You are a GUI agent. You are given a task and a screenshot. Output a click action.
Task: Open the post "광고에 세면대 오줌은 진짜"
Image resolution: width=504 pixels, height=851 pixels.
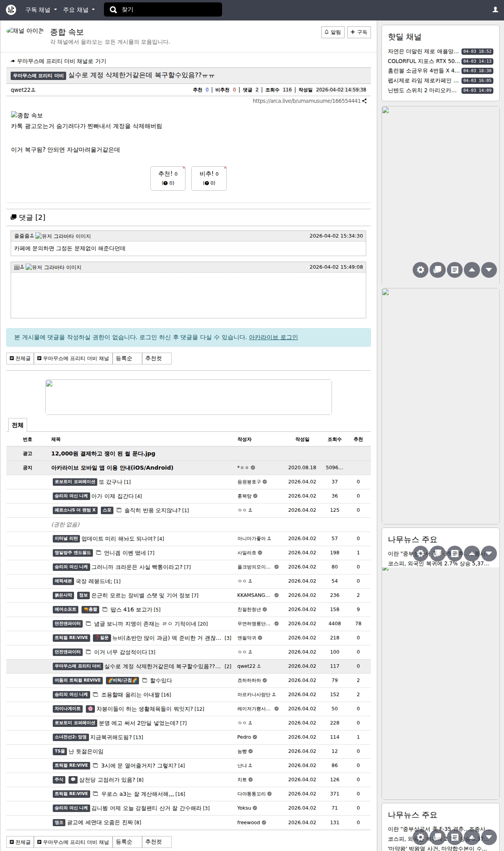pyautogui.click(x=100, y=822)
